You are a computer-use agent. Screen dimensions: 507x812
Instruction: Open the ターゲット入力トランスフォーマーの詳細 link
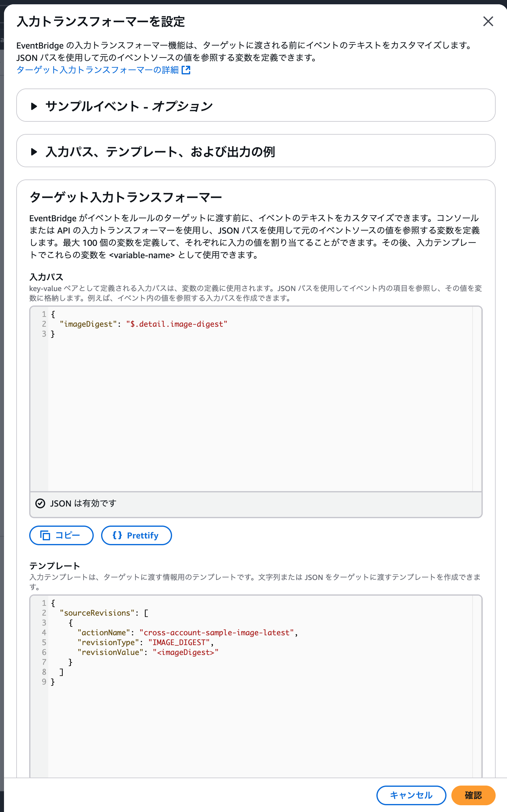coord(97,70)
